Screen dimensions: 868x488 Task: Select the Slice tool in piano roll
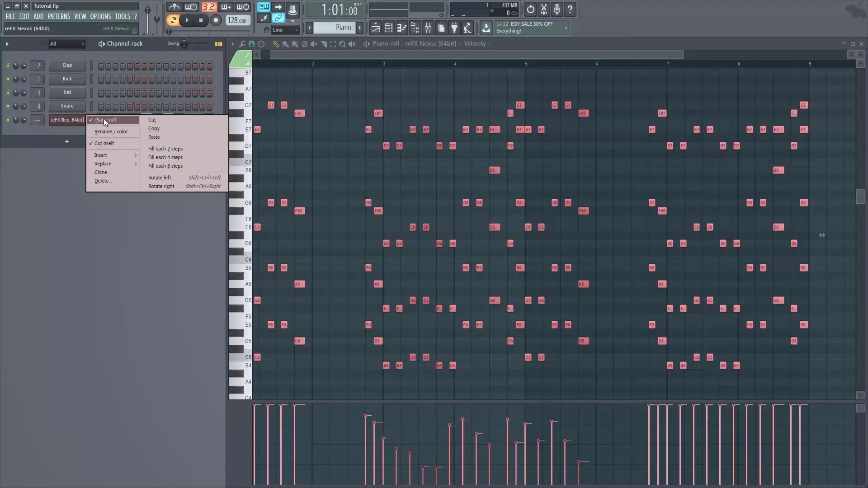324,44
